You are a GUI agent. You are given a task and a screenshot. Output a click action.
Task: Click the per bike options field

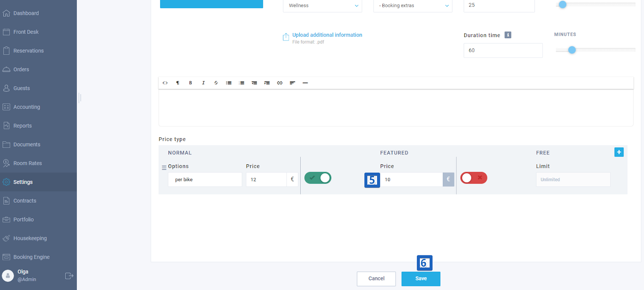(205, 180)
